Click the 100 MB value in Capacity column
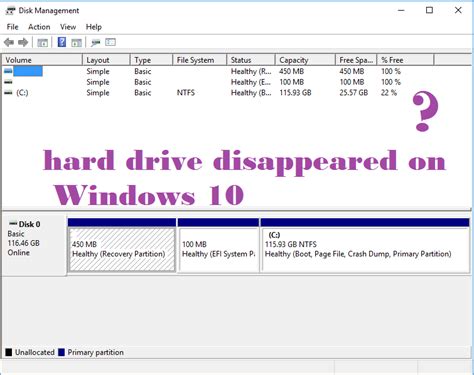 coord(292,82)
